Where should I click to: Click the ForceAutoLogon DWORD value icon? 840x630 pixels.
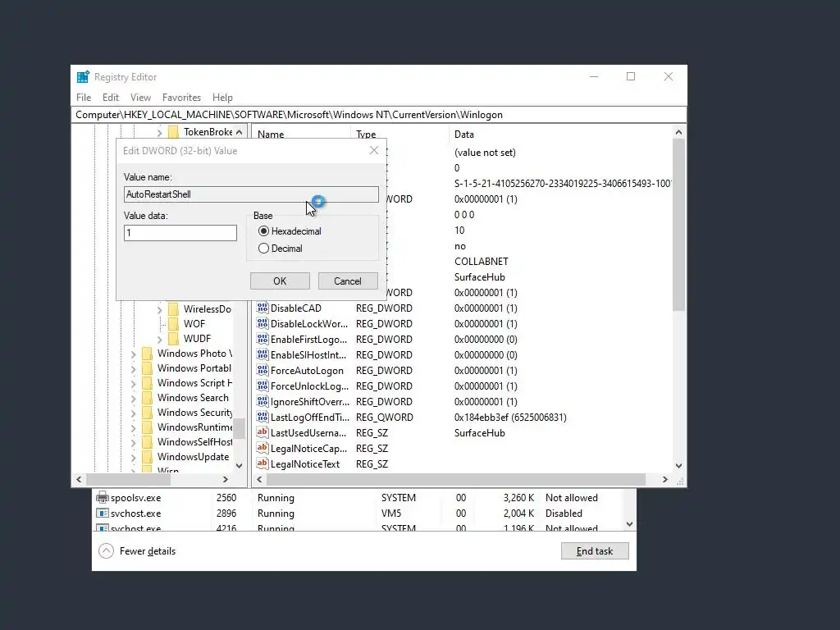[262, 370]
